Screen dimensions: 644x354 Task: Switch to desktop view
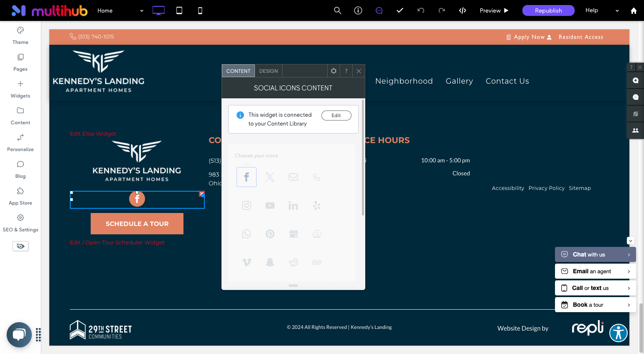[158, 10]
